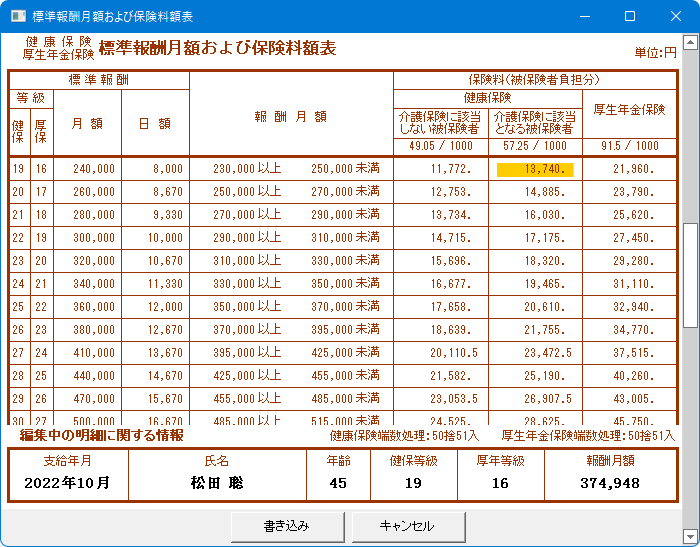Minimize the window

click(x=585, y=17)
